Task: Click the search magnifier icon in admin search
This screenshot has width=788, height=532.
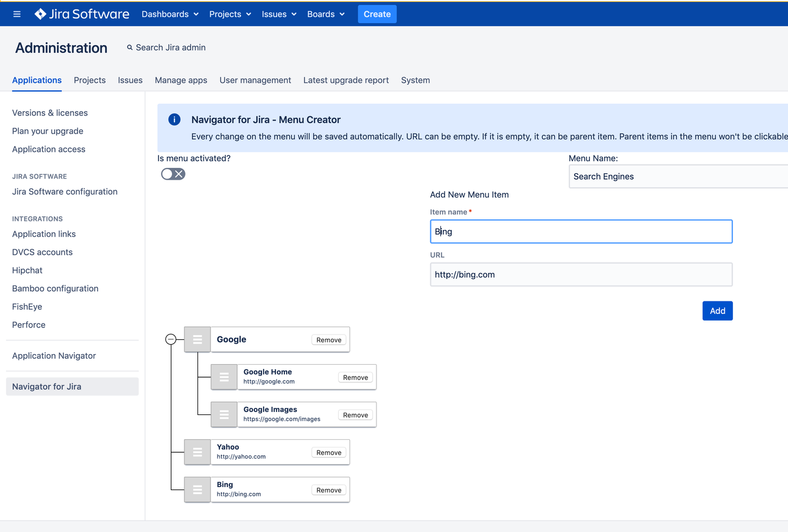Action: pos(129,48)
